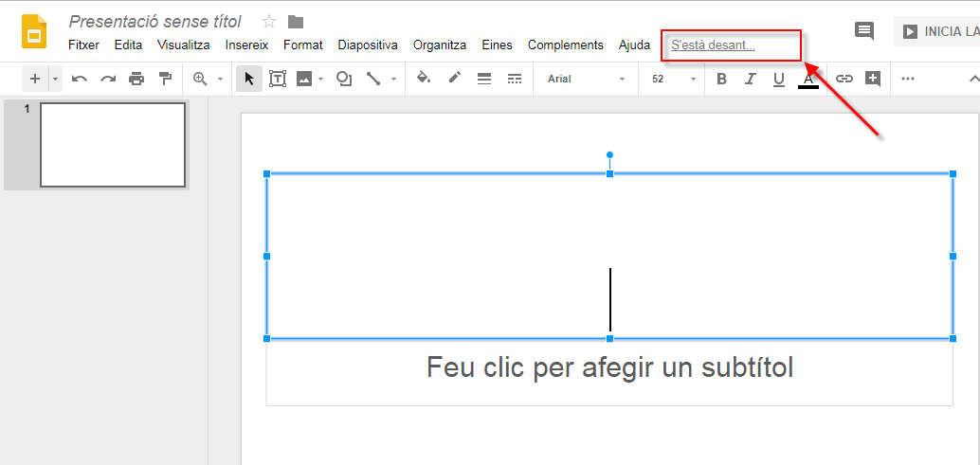Open the Diapositiva menu
The image size is (980, 465).
pos(368,45)
